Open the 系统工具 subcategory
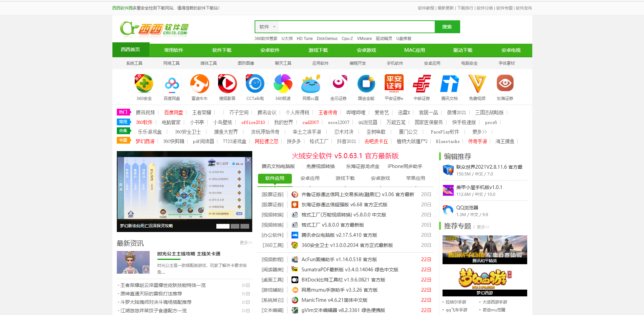This screenshot has width=644, height=315. [134, 63]
